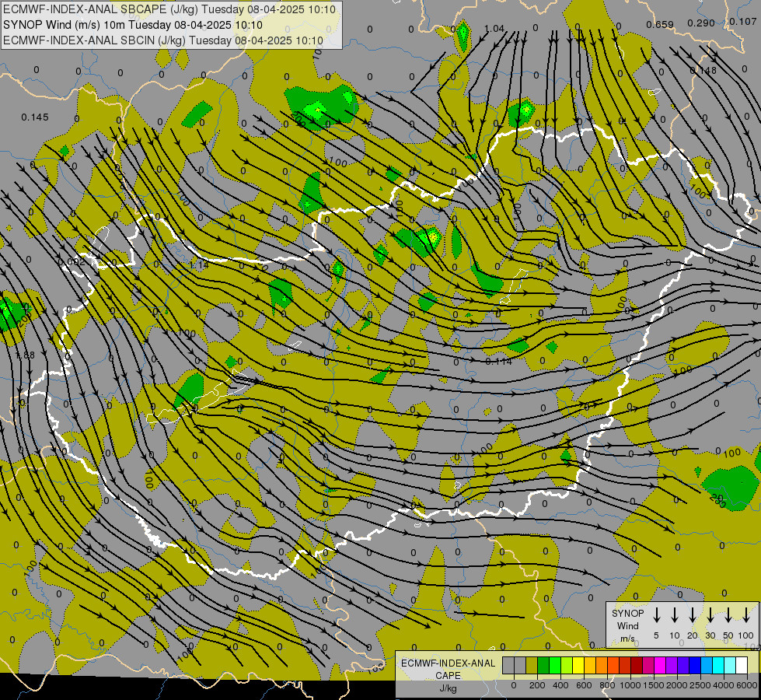
Task: Select the lime yellow-green CAPE legend swatch
Action: (567, 665)
